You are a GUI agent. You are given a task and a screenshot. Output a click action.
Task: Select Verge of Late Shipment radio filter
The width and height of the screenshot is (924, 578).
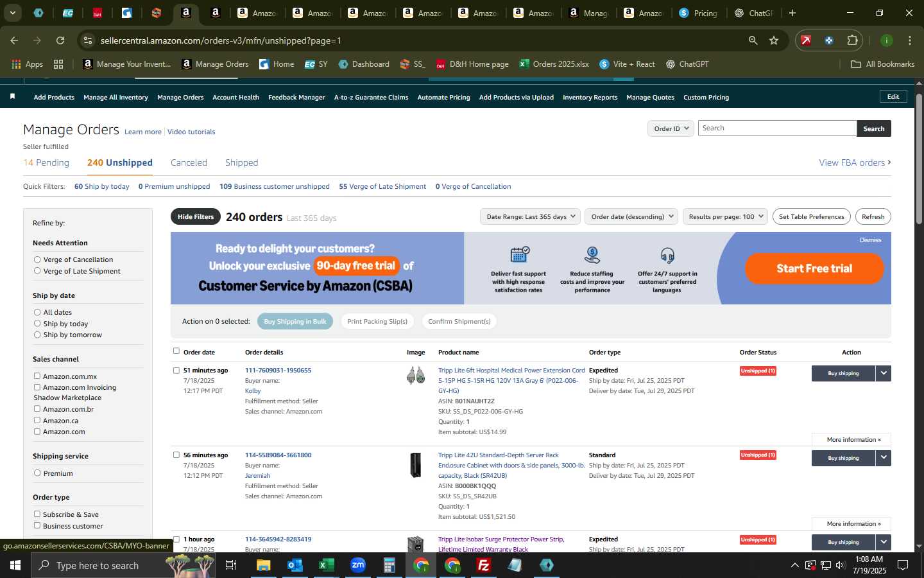(37, 271)
